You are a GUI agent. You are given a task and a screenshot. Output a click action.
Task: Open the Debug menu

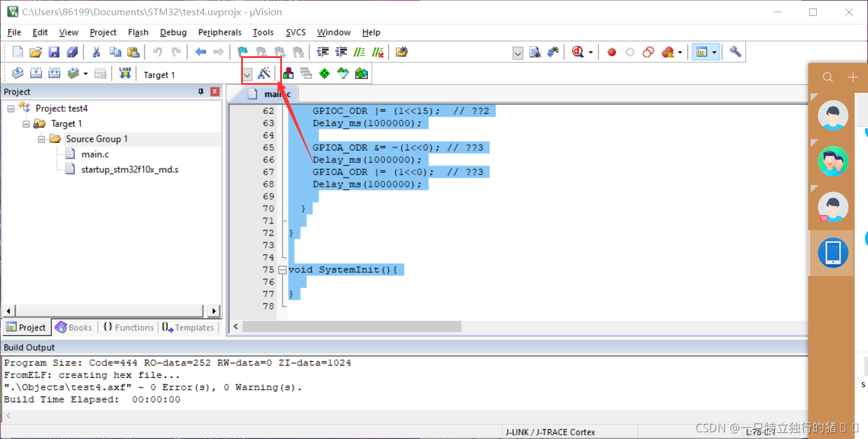[173, 32]
